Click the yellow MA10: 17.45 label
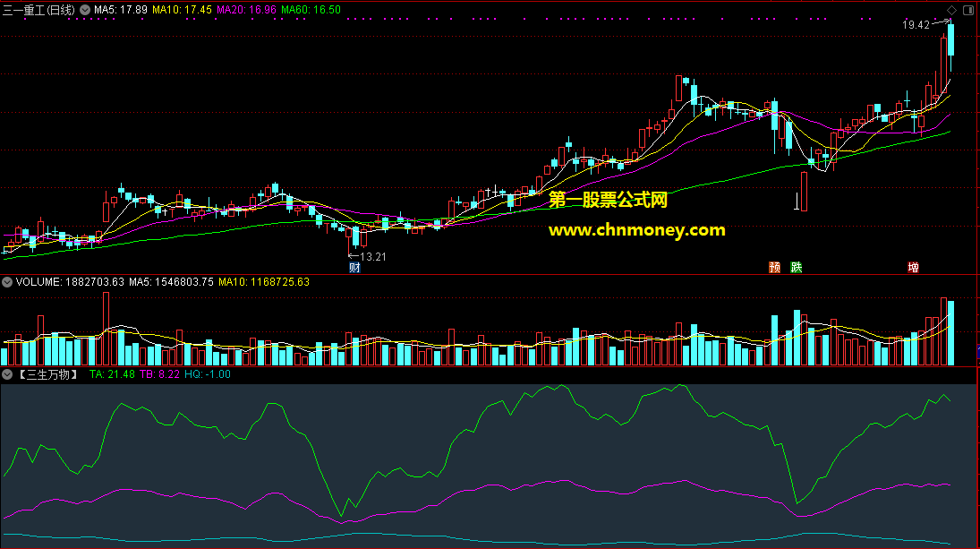 (x=182, y=10)
